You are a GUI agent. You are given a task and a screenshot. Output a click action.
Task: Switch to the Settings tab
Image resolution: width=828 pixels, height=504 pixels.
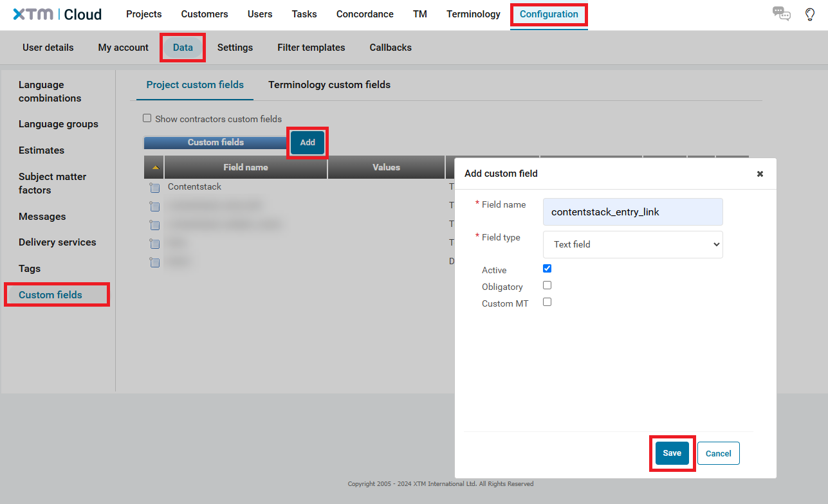pos(235,48)
